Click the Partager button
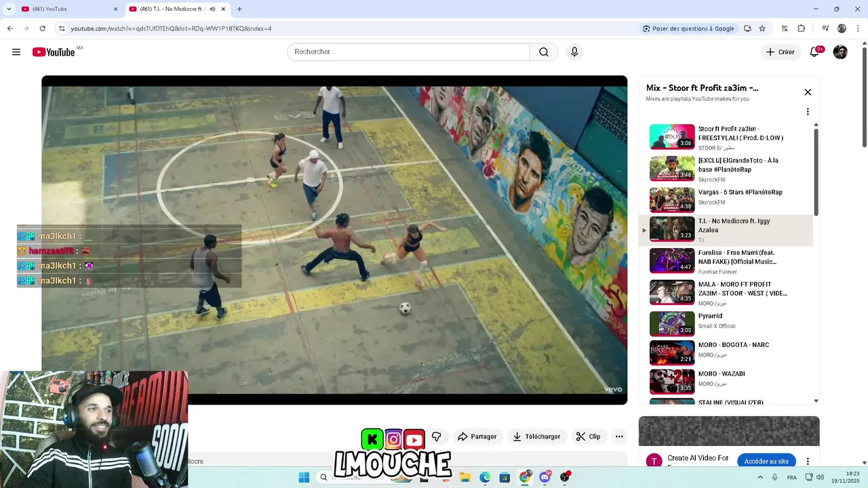Screen dimensions: 868x488 coord(477,436)
